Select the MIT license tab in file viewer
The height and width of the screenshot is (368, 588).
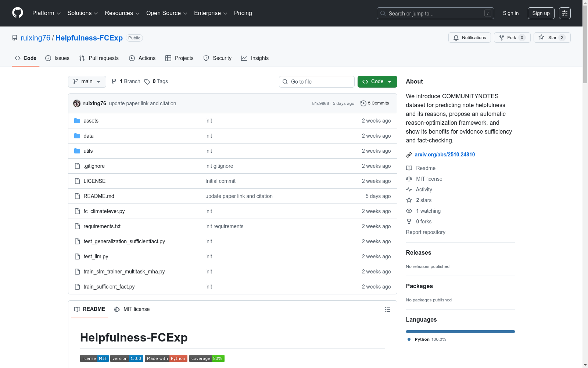point(132,309)
